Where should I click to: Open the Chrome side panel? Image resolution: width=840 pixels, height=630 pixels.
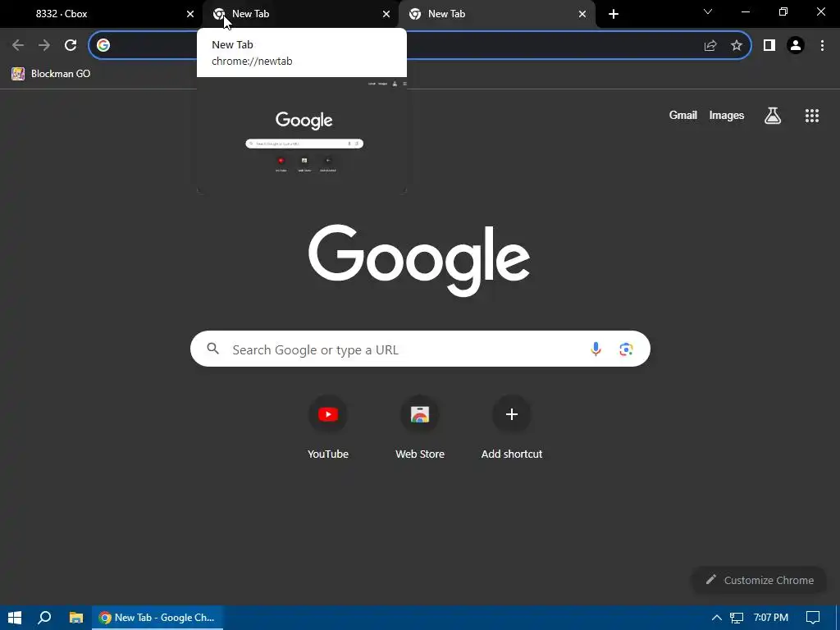[x=769, y=46]
